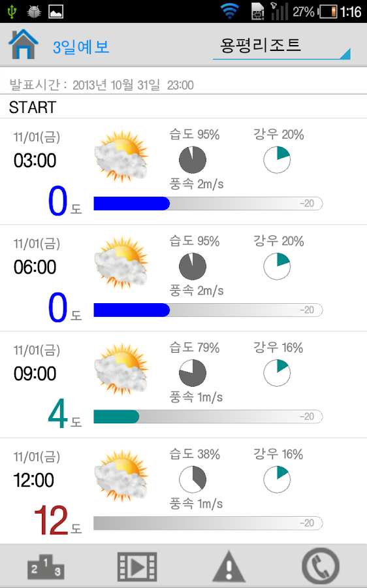367x588 pixels.
Task: Tap the 12도 temperature reading
Action: pos(57,520)
